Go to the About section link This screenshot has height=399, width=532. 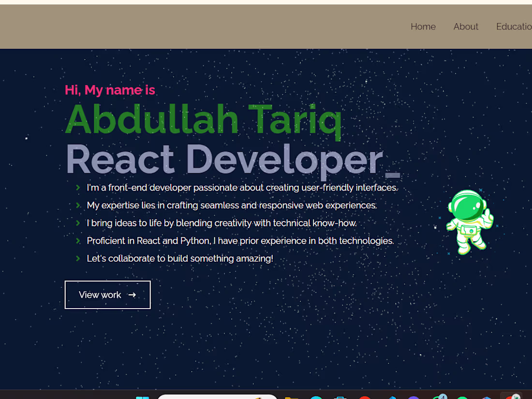tap(465, 27)
